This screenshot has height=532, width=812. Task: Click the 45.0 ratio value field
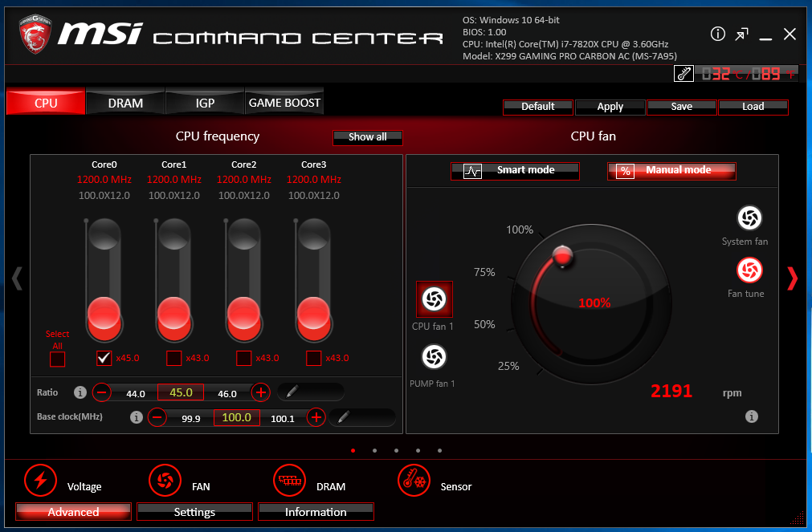click(181, 393)
